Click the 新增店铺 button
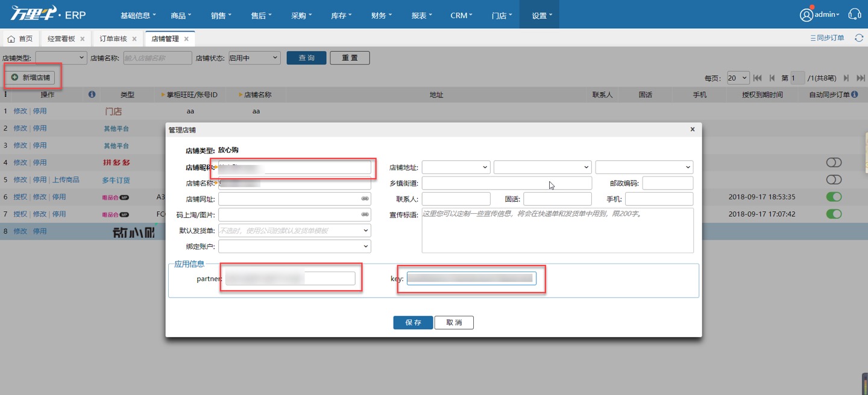Screen dimensions: 868x395 31,78
